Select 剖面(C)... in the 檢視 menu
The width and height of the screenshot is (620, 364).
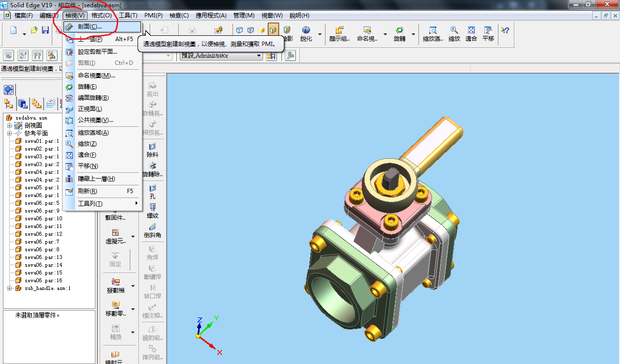[102, 27]
